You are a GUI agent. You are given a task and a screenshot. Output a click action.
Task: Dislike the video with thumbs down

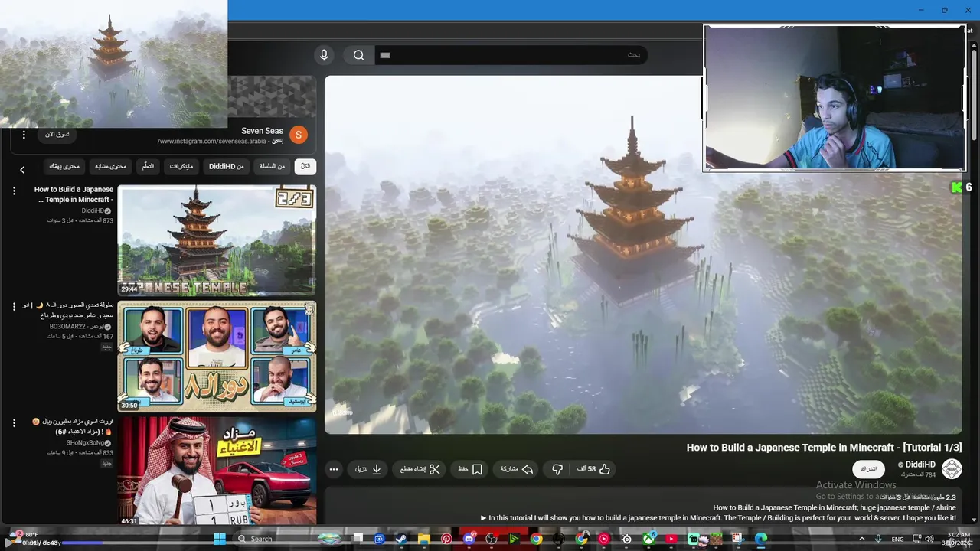tap(557, 469)
